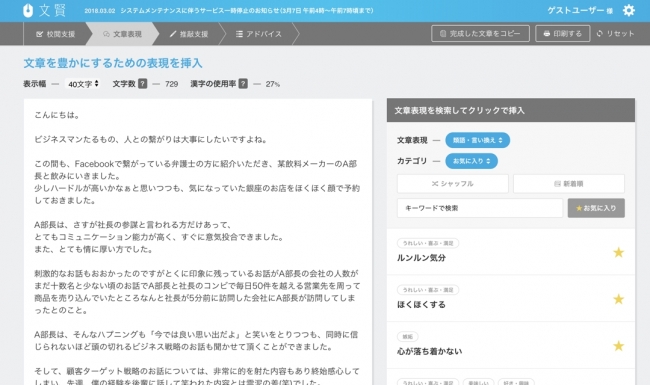Click in the text line こんにちは。
This screenshot has width=650, height=385.
[57, 115]
